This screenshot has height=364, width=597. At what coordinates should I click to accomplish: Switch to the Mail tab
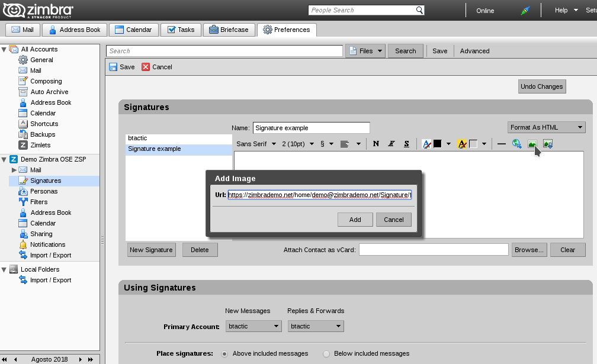pos(22,30)
